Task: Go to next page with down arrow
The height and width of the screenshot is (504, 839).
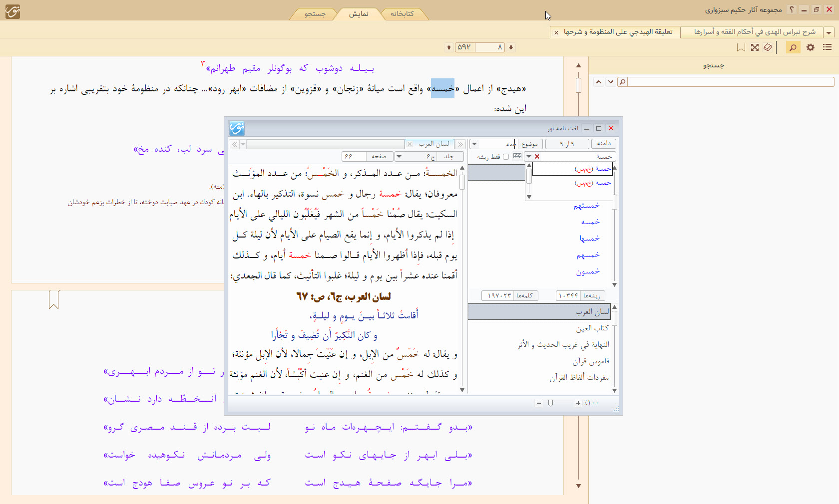Action: 511,47
